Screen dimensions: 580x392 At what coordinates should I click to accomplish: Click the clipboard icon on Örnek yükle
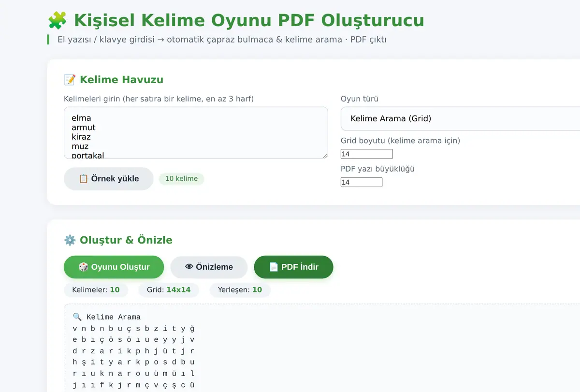pos(83,178)
